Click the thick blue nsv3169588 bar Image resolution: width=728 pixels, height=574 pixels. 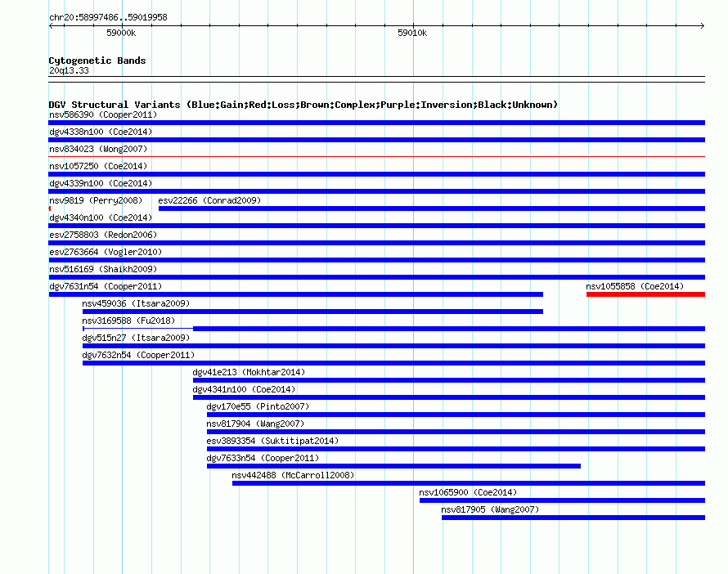tap(449, 329)
